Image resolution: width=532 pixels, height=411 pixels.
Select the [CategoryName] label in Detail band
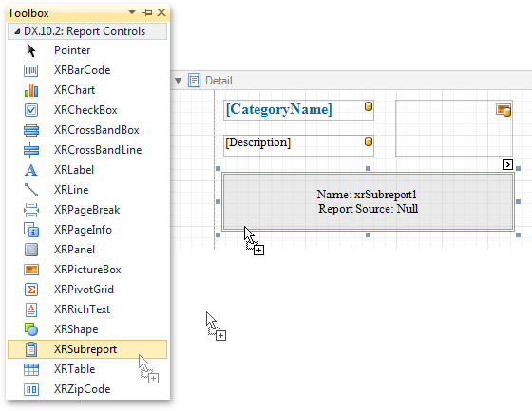298,110
